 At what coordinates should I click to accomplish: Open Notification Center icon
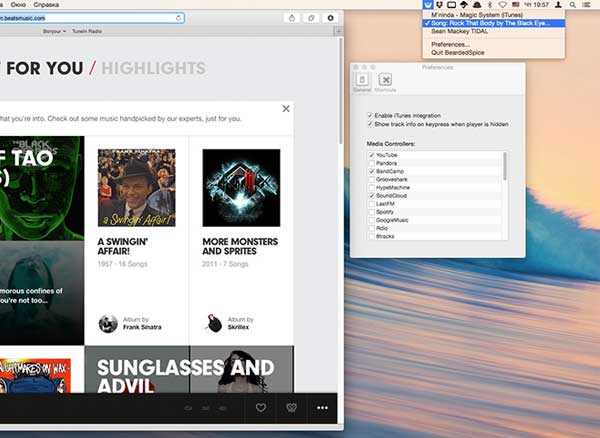pyautogui.click(x=586, y=5)
